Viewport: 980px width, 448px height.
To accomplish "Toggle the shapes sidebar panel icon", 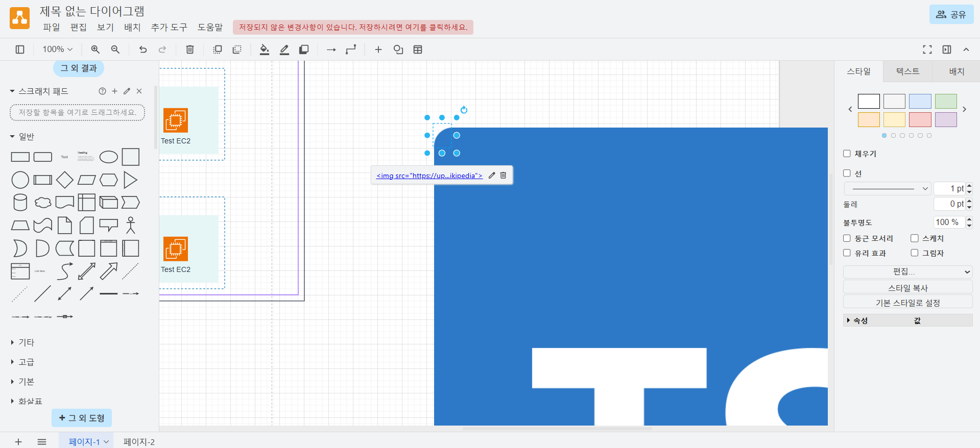I will (20, 49).
